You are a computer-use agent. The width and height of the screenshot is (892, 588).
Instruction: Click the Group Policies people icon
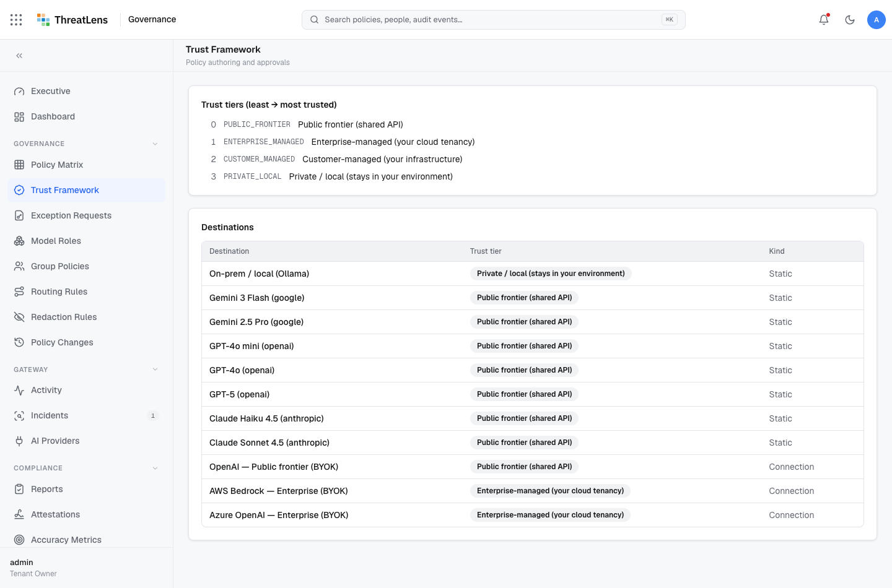[x=19, y=267]
